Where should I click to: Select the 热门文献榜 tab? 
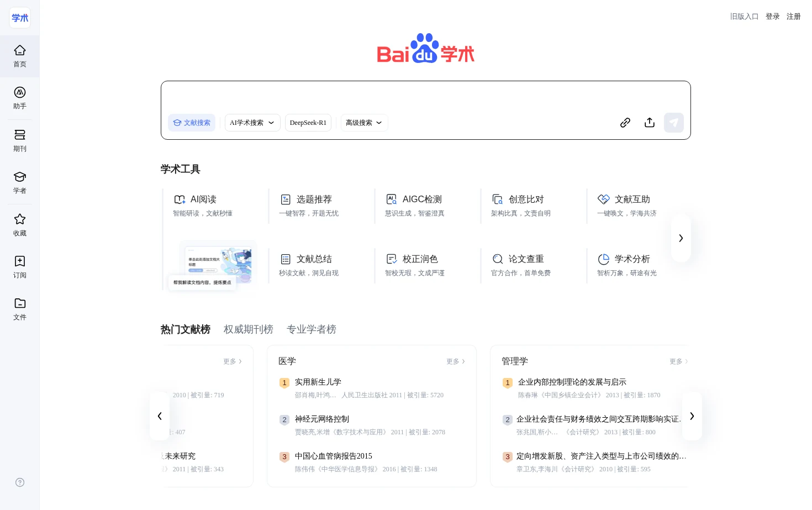pos(186,329)
